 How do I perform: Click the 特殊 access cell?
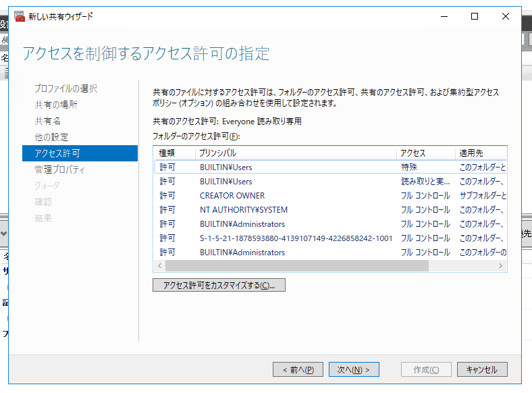click(409, 167)
